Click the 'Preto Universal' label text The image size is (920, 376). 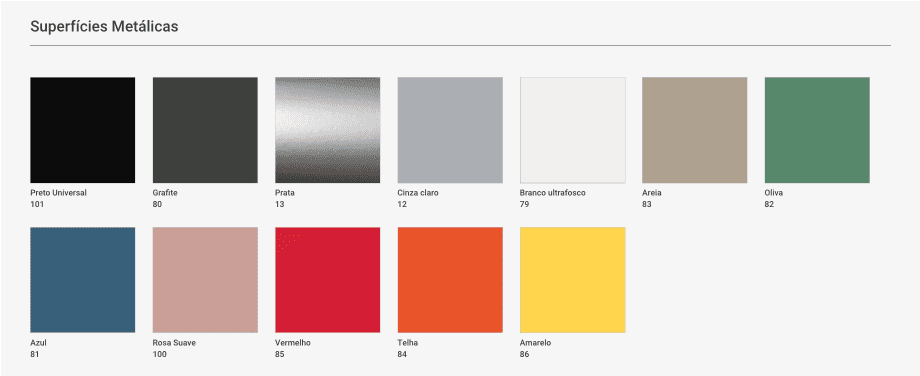tap(59, 193)
